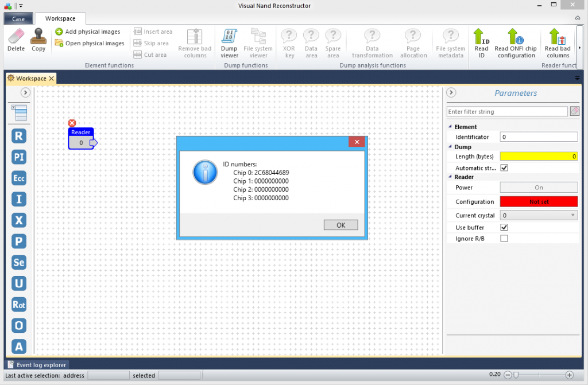Close the Workspace document tab
588x385 pixels.
point(51,79)
